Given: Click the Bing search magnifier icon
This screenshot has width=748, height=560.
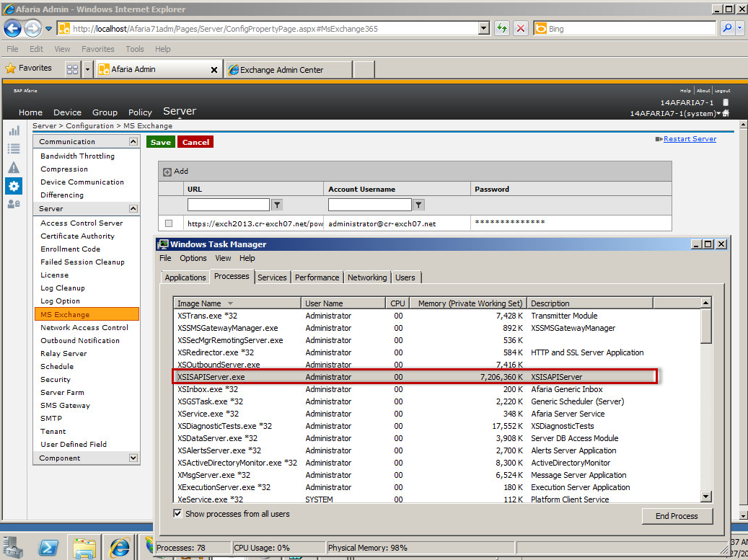Looking at the screenshot, I should point(727,29).
